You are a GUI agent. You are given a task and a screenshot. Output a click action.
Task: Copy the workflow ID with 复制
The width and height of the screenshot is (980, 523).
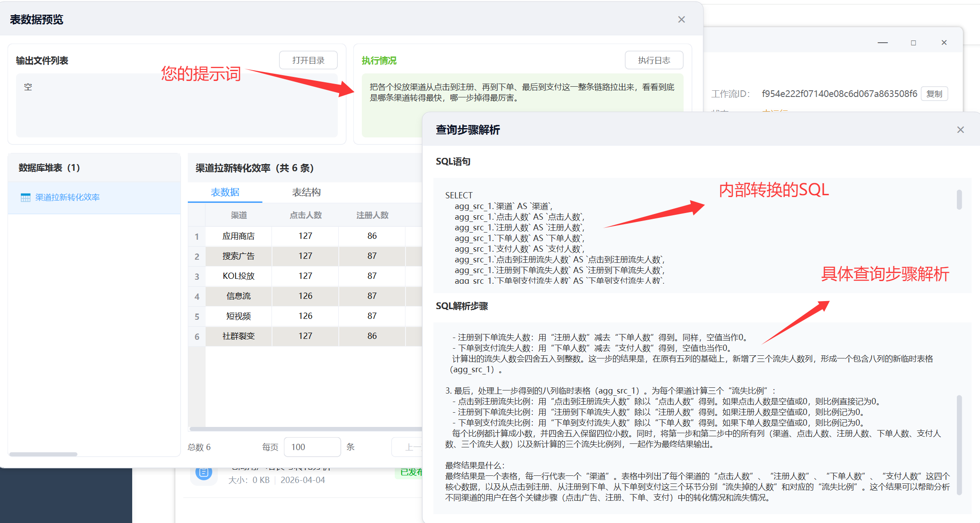[x=934, y=94]
